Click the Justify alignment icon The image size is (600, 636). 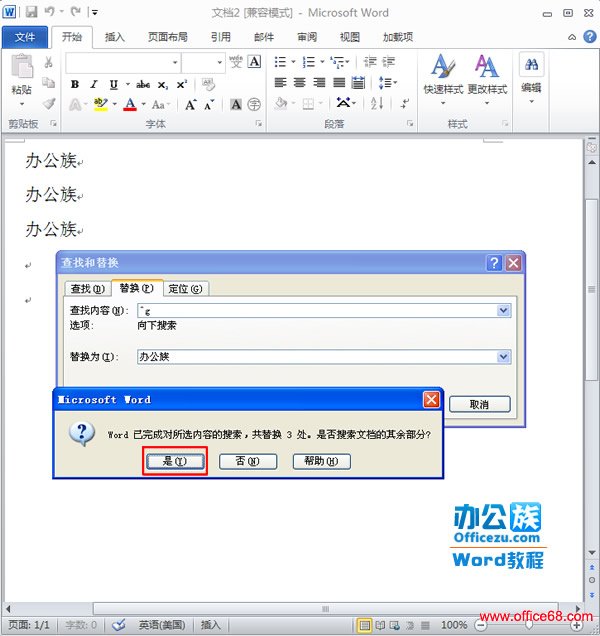tap(339, 83)
